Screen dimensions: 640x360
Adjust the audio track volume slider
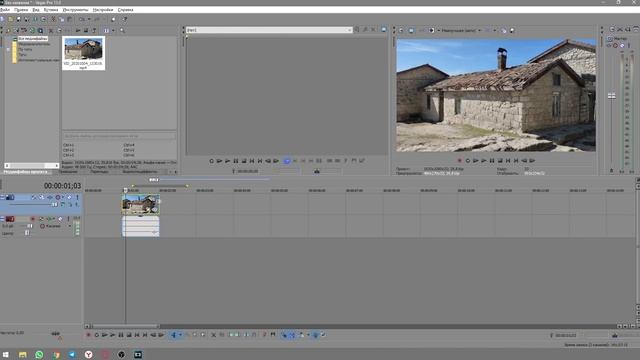click(x=29, y=226)
